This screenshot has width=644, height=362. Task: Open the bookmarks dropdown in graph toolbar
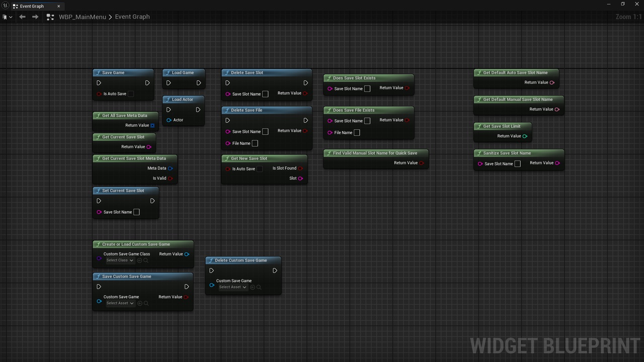pos(6,17)
